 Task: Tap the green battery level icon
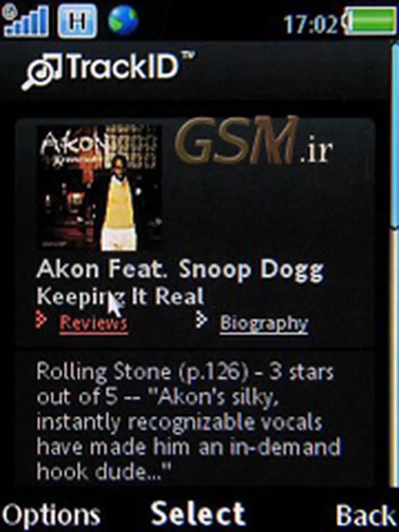click(370, 21)
